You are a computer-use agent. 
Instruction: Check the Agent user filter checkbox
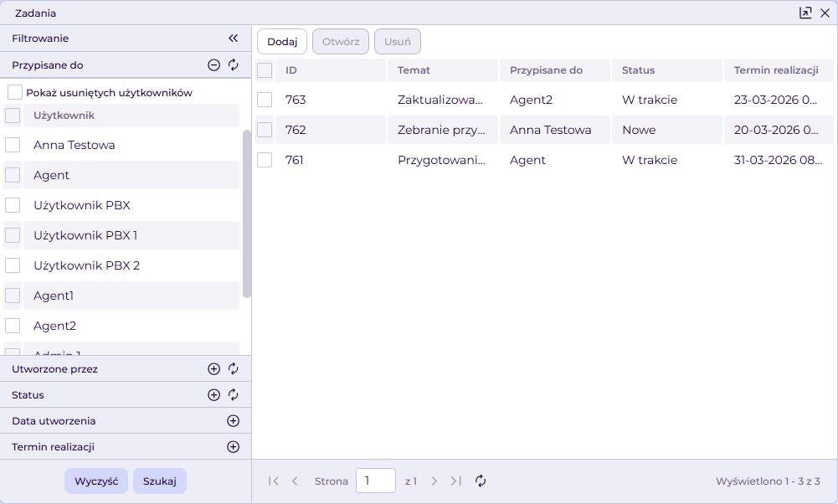click(x=13, y=175)
